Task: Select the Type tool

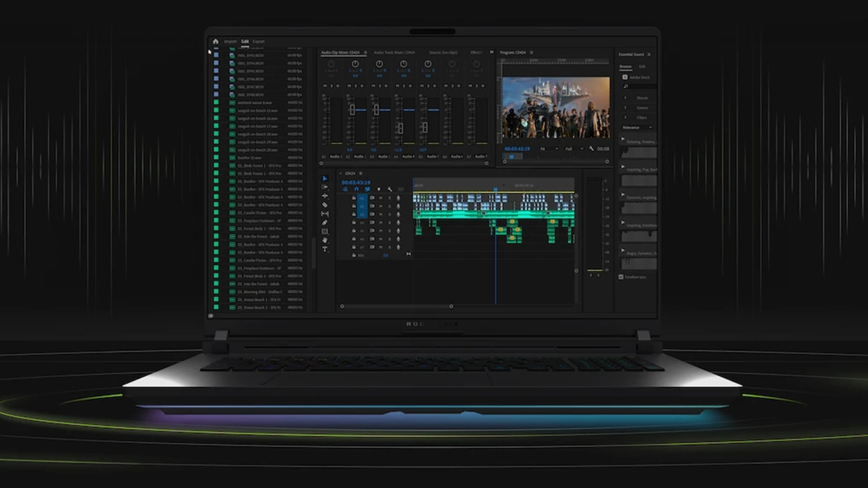Action: pos(325,249)
